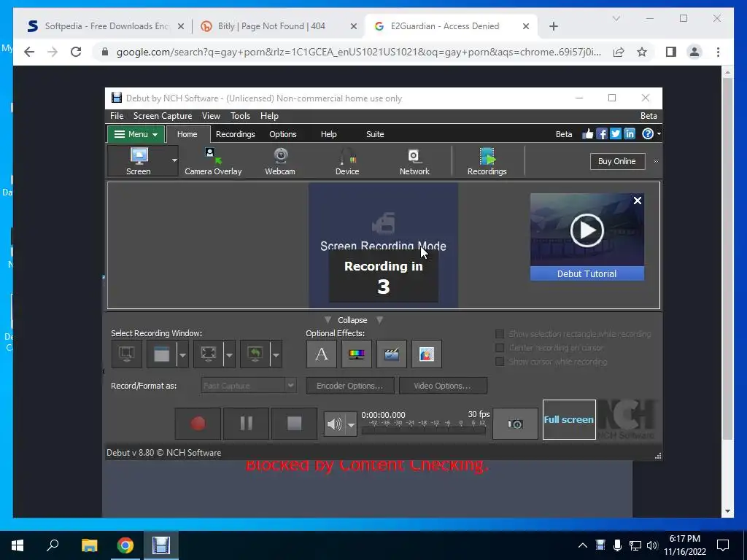Open the Screen Capture menu
The width and height of the screenshot is (747, 560).
pos(163,116)
